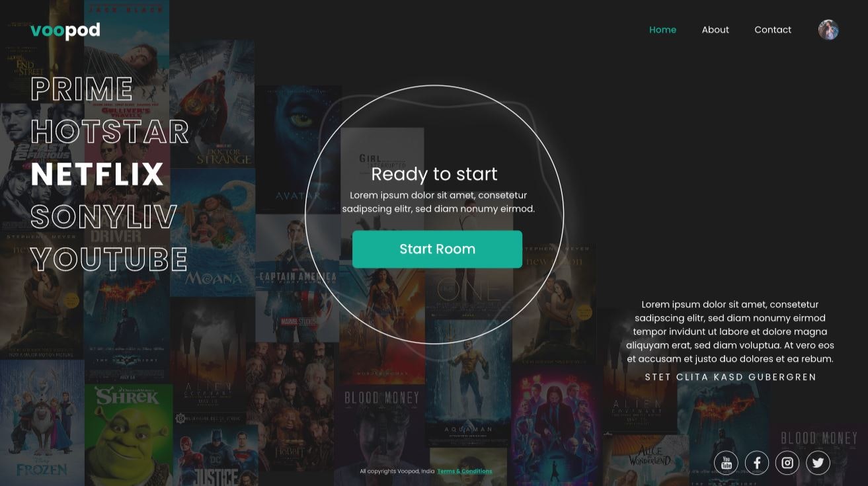Select the Frozen movie poster
Image resolution: width=868 pixels, height=486 pixels.
point(42,423)
